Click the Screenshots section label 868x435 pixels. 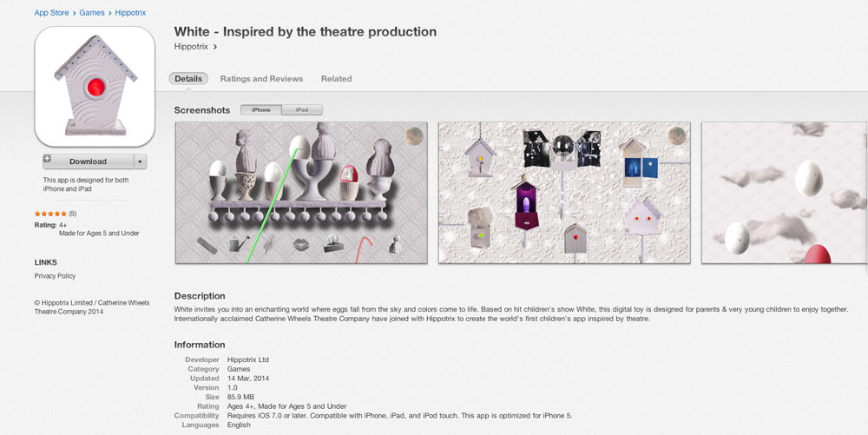tap(202, 110)
